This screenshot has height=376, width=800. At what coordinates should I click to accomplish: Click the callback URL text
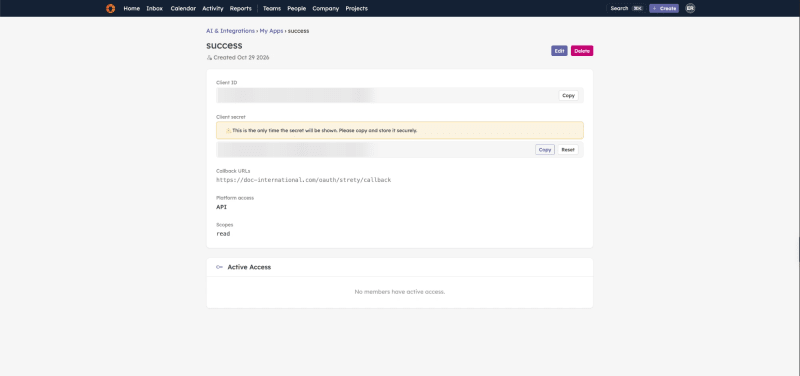(x=304, y=180)
